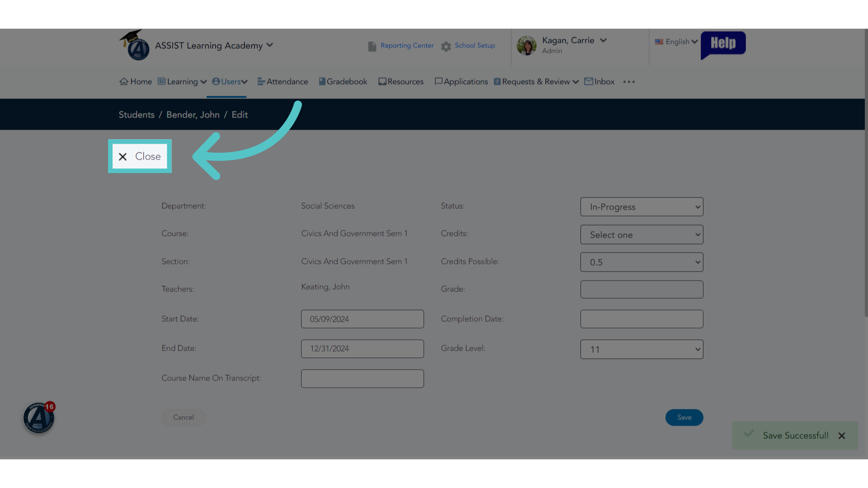Expand the Credits Select one dropdown
This screenshot has height=488, width=868.
[x=642, y=235]
